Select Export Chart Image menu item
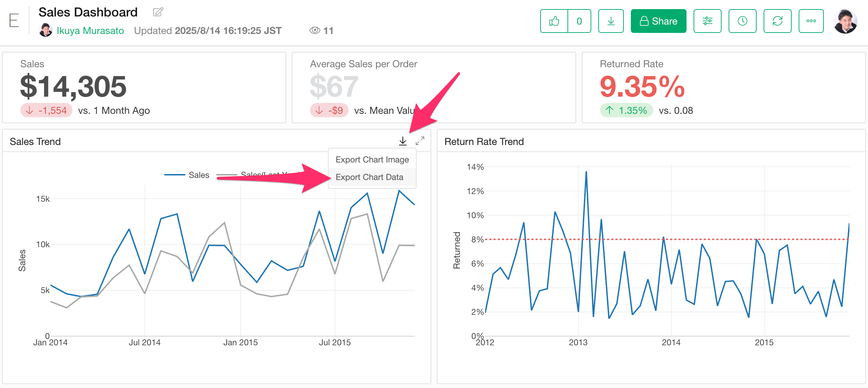 pyautogui.click(x=372, y=160)
